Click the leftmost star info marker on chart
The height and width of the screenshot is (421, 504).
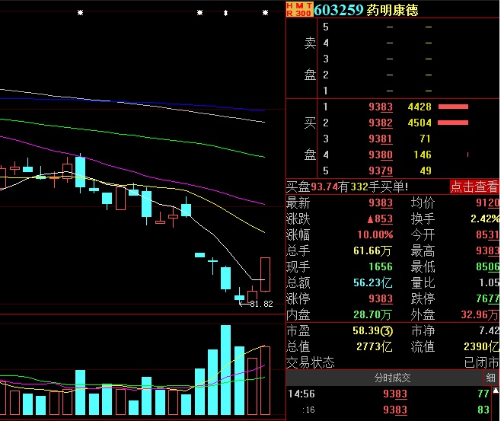(x=81, y=13)
